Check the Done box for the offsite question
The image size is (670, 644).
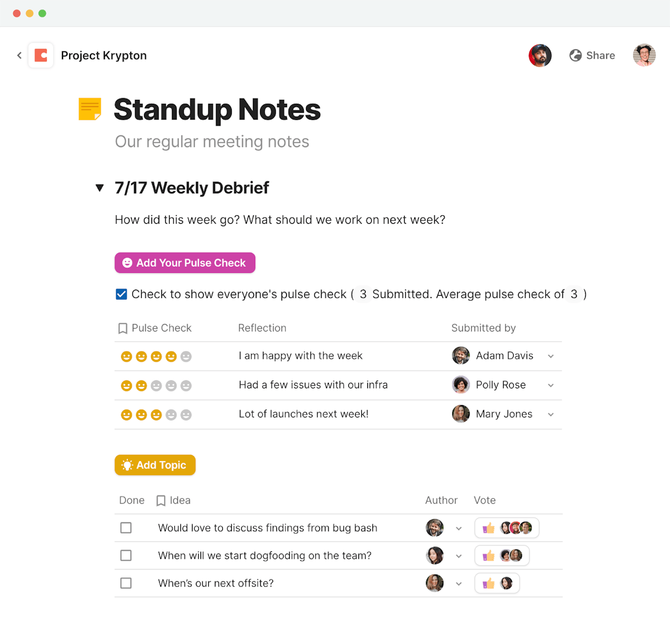click(x=126, y=583)
